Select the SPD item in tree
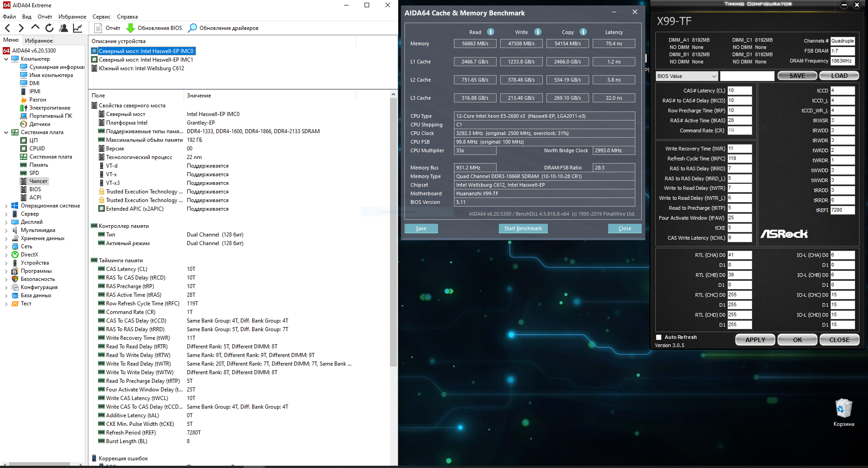Image resolution: width=868 pixels, height=468 pixels. point(34,173)
